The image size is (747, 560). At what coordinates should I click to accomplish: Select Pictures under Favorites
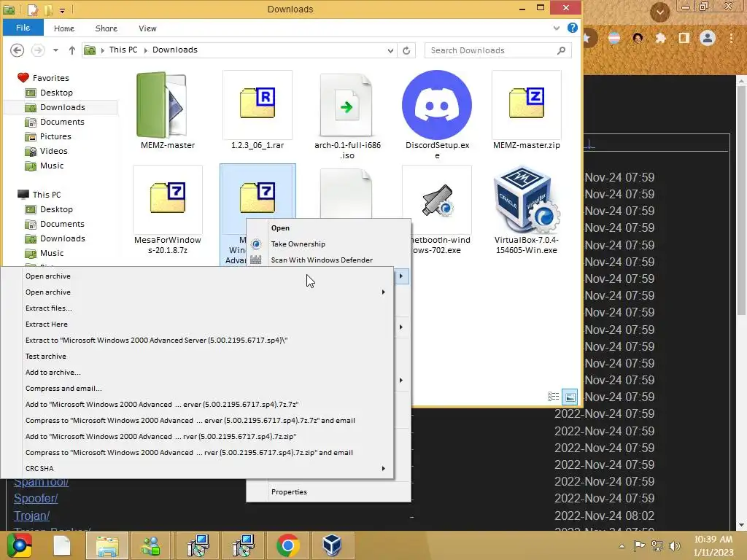(x=55, y=136)
